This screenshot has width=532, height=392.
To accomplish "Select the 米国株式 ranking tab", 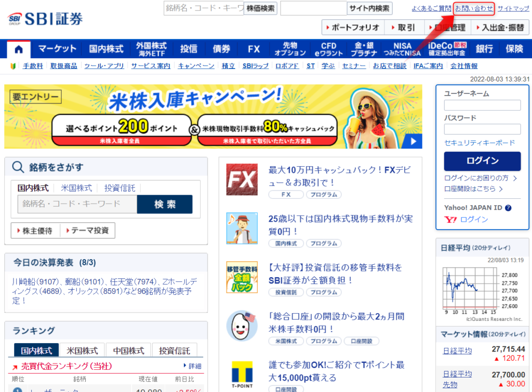I will tap(82, 350).
